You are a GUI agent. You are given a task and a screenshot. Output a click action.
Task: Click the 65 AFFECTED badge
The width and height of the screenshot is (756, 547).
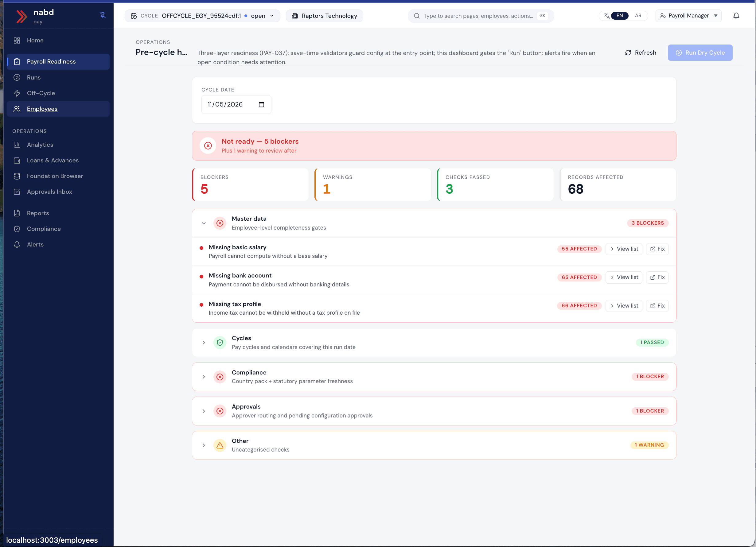[579, 277]
